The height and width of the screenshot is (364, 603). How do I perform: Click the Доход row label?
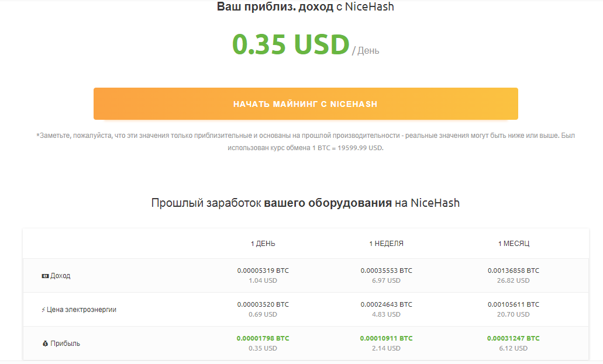click(x=60, y=276)
